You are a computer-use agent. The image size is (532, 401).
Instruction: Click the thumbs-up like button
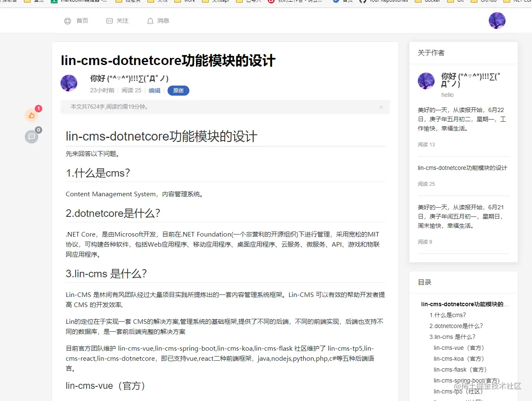tap(31, 115)
